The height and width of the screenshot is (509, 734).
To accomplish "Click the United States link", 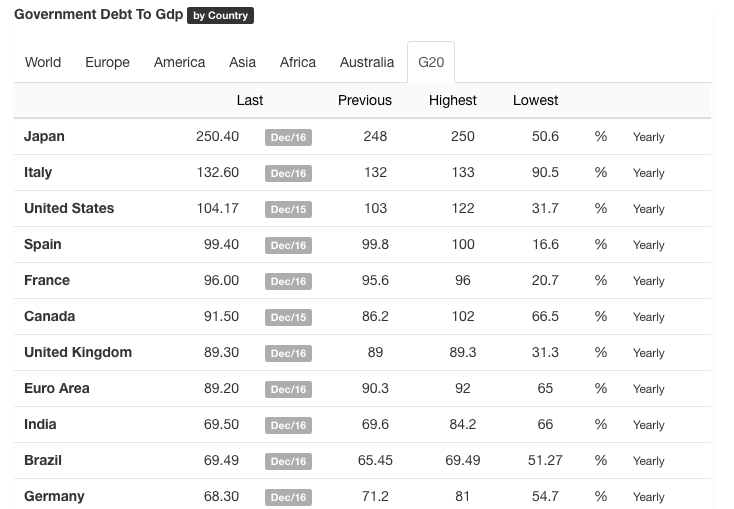I will tap(69, 208).
